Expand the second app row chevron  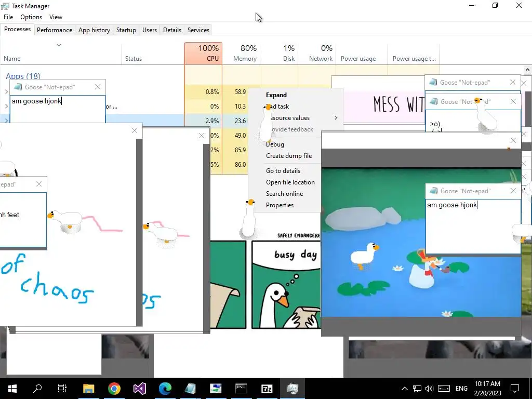6,107
